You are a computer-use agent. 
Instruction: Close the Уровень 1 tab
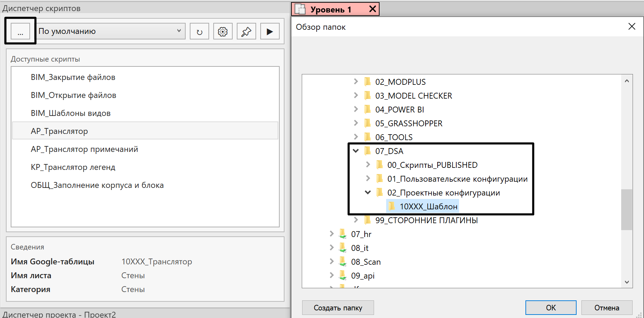coord(372,9)
